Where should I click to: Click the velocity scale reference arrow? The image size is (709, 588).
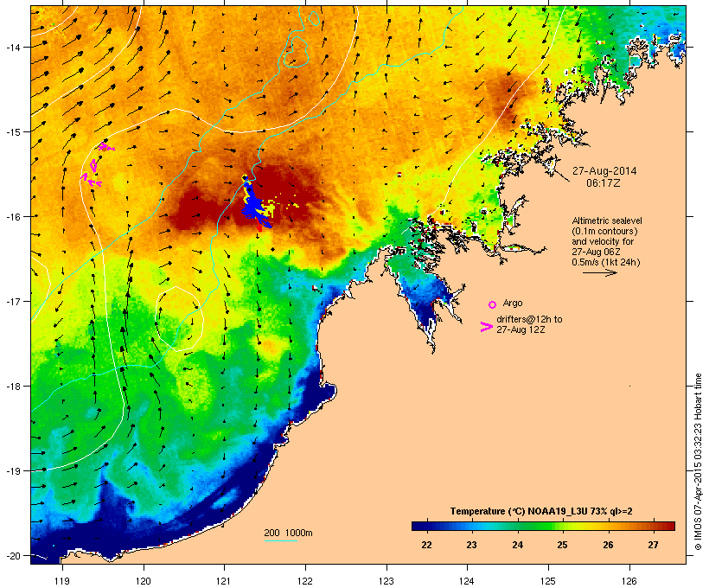pyautogui.click(x=599, y=272)
